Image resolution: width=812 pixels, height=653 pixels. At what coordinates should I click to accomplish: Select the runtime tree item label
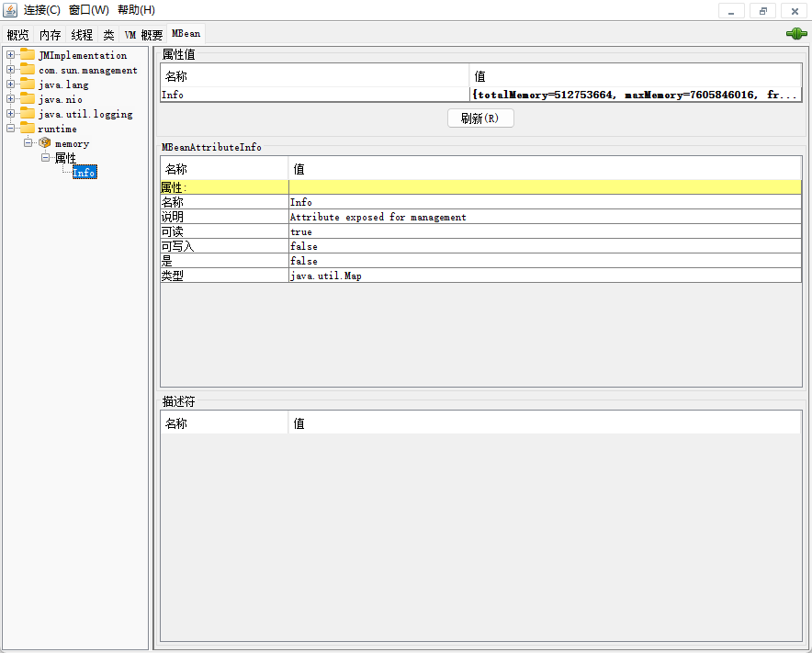tap(58, 129)
